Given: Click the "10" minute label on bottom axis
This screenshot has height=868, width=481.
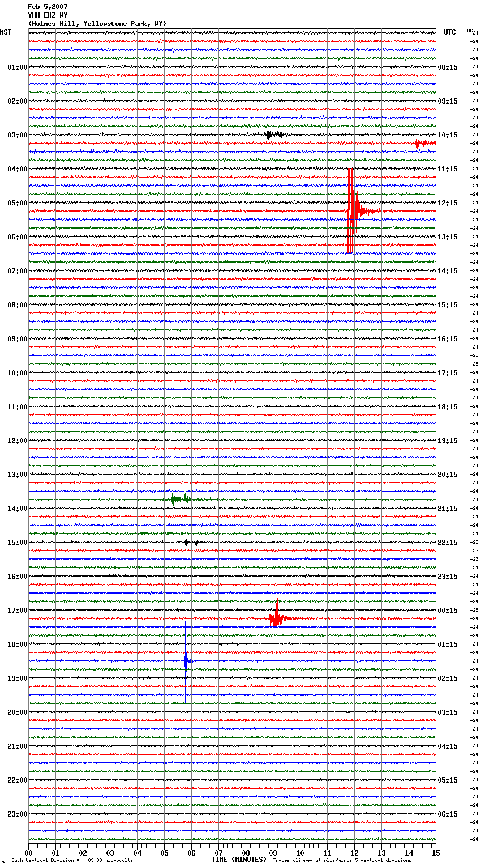Looking at the screenshot, I should coord(300,853).
